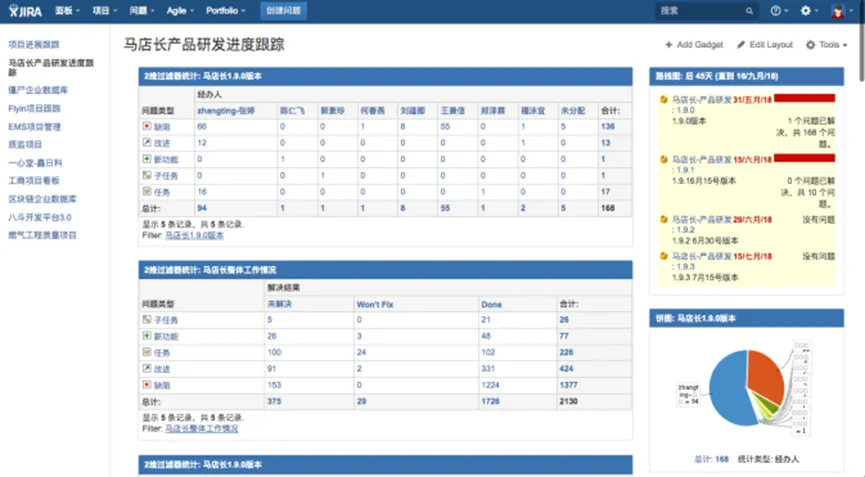
Task: Click 子任务 icon in 整体工作情况 table
Action: pos(147,319)
